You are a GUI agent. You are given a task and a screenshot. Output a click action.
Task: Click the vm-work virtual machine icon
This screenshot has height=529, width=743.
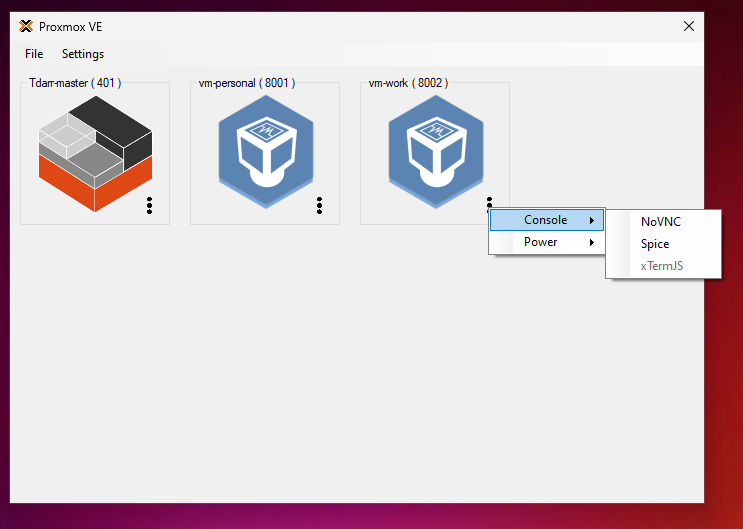[x=435, y=152]
